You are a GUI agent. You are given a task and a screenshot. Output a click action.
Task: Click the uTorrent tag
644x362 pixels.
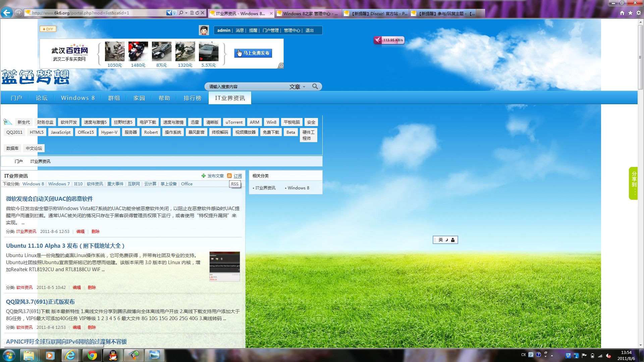click(x=234, y=122)
